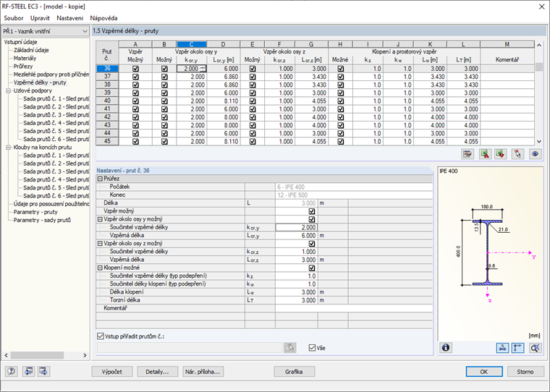Image resolution: width=550 pixels, height=392 pixels.
Task: Click table scrollbar down arrow
Action: [539, 142]
